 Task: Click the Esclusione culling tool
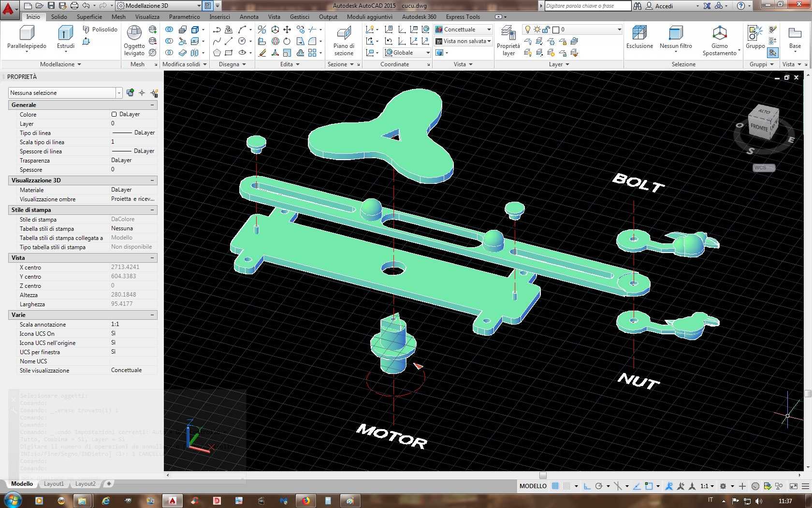coord(639,38)
